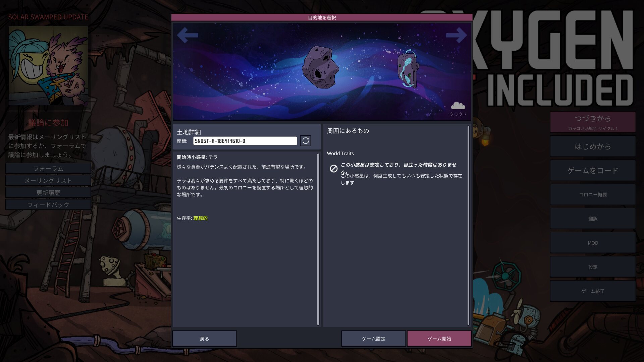Screen dimensions: 644x362
Task: Click the left arrow to previous destination
Action: (x=187, y=35)
